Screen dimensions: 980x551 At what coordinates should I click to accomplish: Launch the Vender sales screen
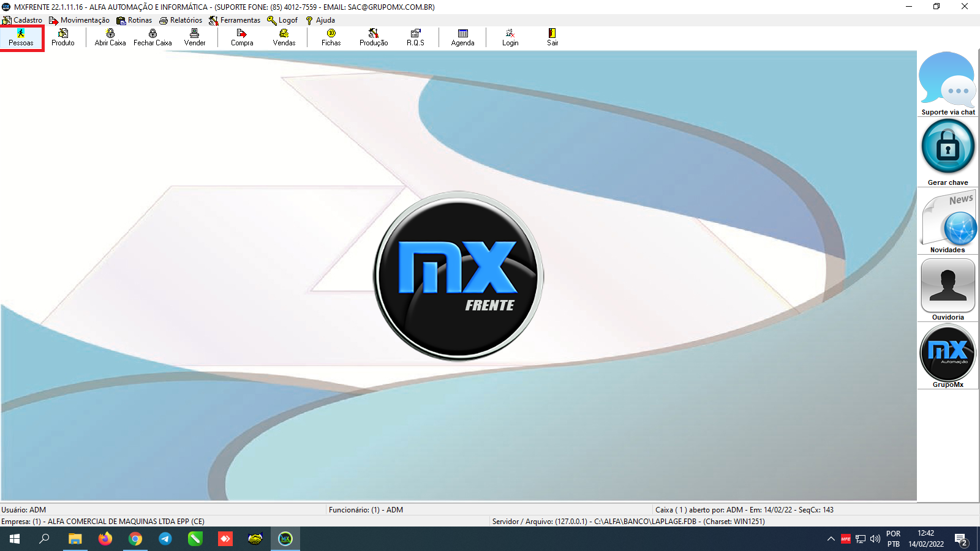[195, 37]
